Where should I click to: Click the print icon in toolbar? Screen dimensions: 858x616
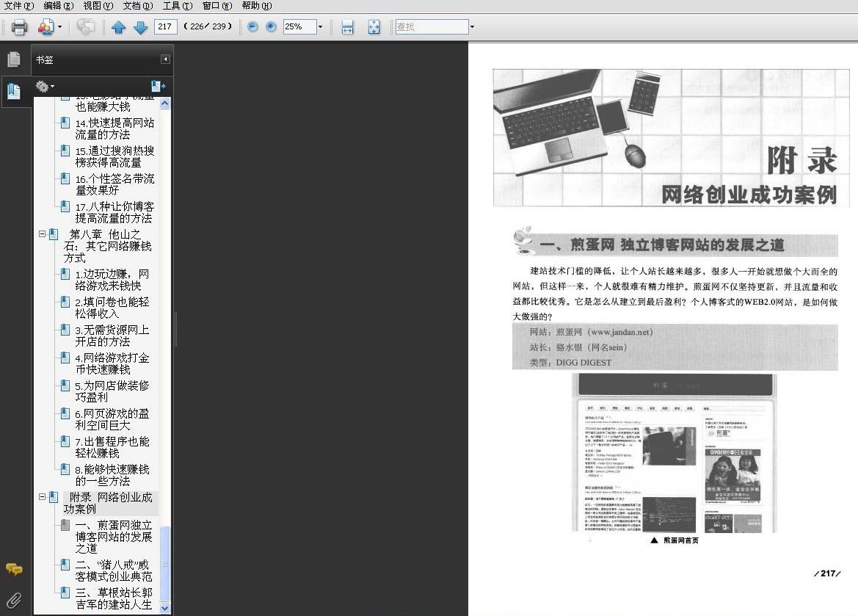(x=19, y=27)
